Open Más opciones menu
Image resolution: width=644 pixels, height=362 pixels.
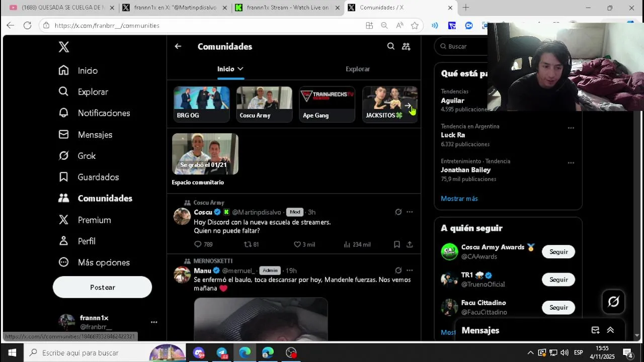point(94,262)
